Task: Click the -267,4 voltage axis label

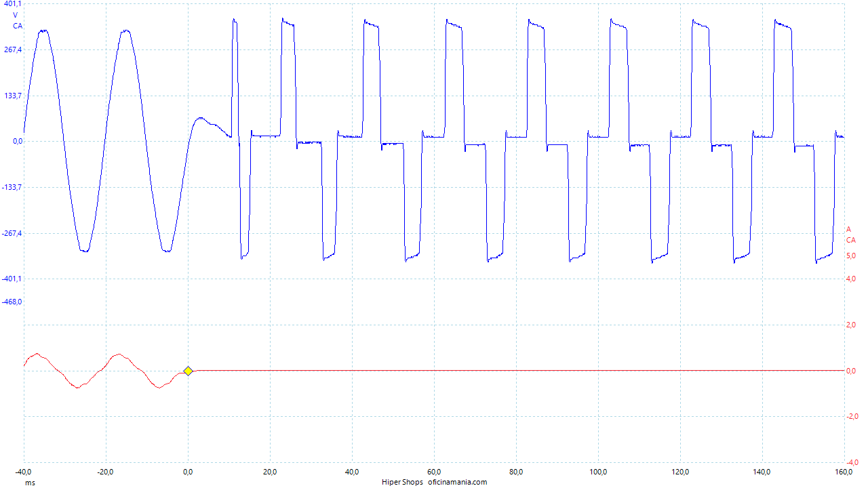Action: tap(12, 233)
